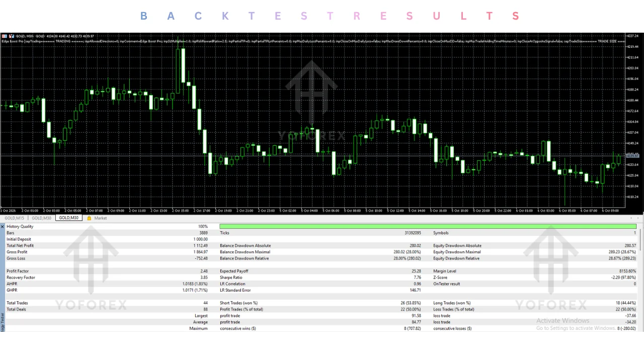Open the Market tab
This screenshot has height=362, width=644.
(x=100, y=218)
